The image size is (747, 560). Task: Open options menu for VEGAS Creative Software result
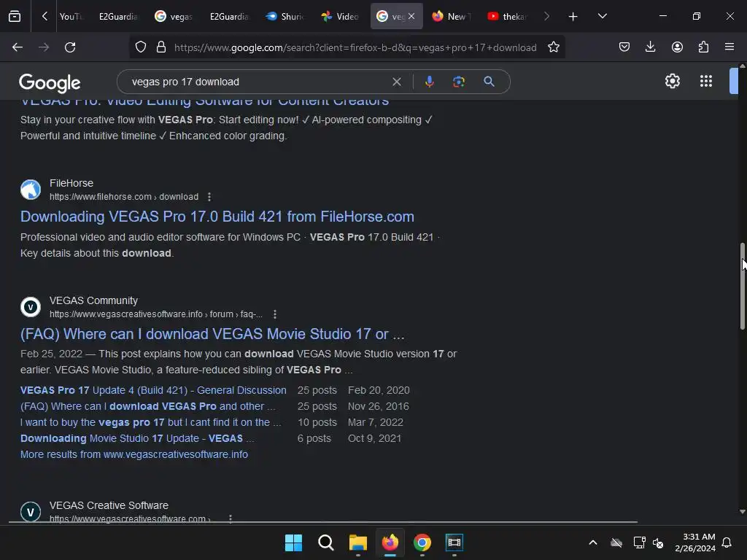tap(231, 518)
